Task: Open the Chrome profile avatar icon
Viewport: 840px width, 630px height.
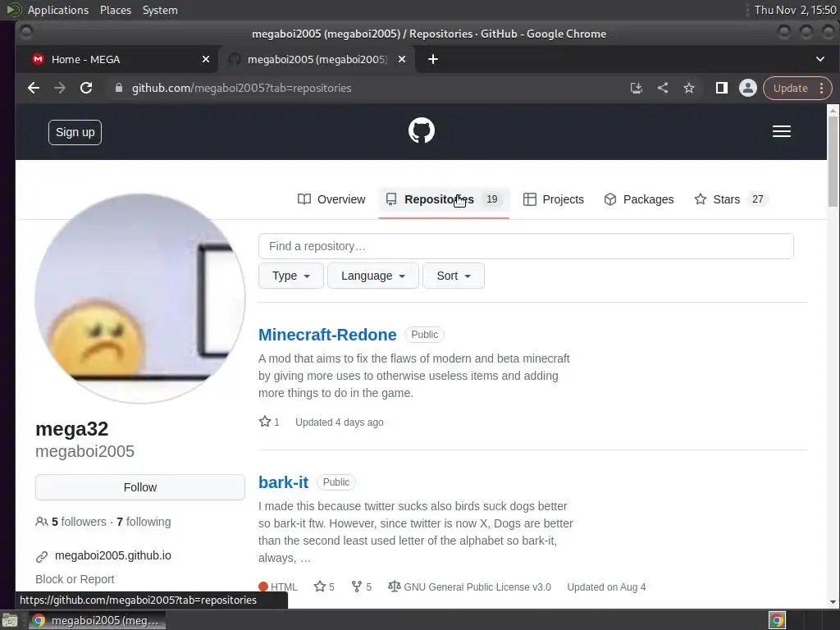Action: [748, 88]
